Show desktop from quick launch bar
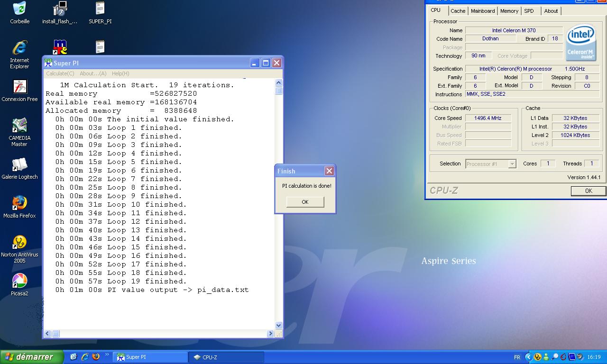Image resolution: width=607 pixels, height=364 pixels. click(x=74, y=357)
